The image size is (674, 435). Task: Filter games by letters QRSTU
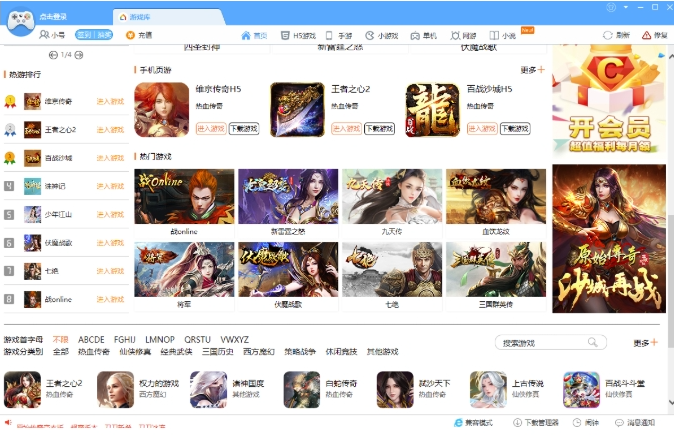[197, 340]
